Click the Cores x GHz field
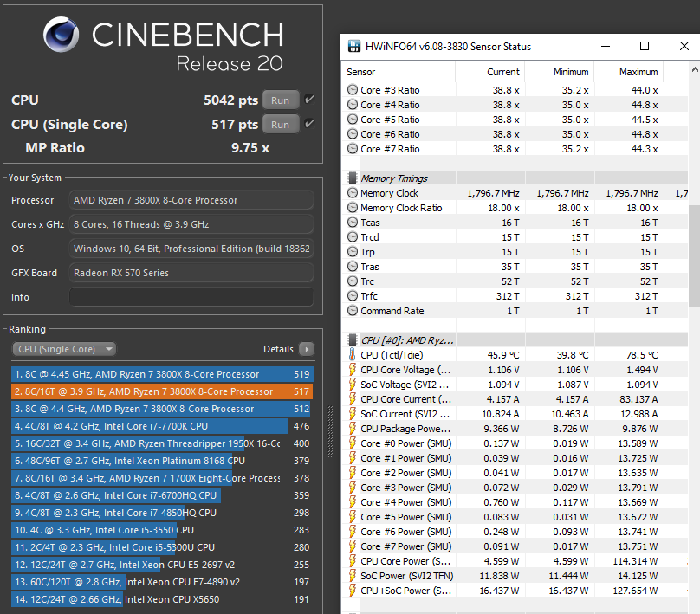The height and width of the screenshot is (614, 700). coord(191,224)
